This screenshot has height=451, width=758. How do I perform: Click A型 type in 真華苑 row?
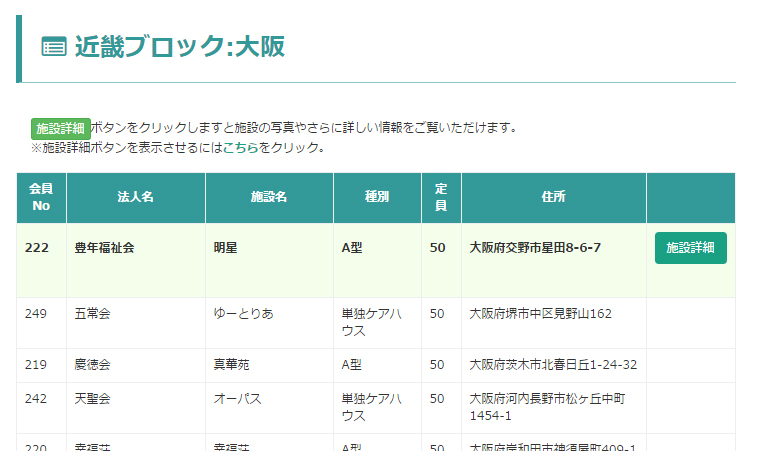pos(351,365)
